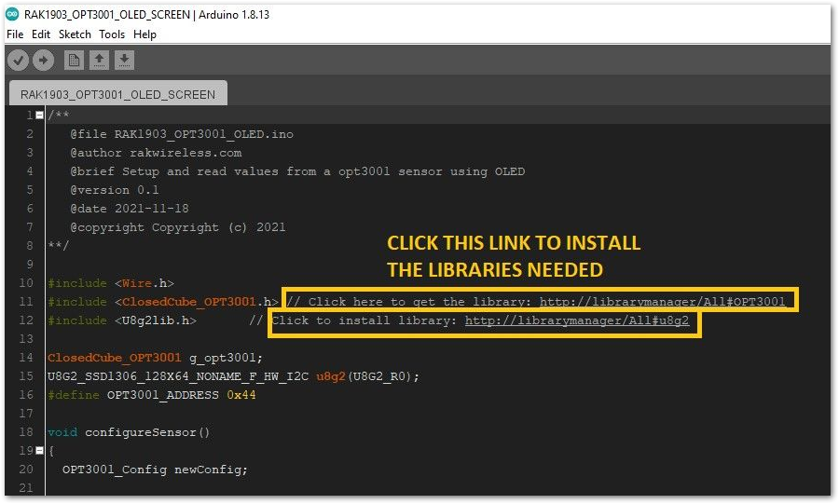
Task: Select the RAK1903_OPT3001_OLED_SCREEN sketch tab
Action: 117,94
